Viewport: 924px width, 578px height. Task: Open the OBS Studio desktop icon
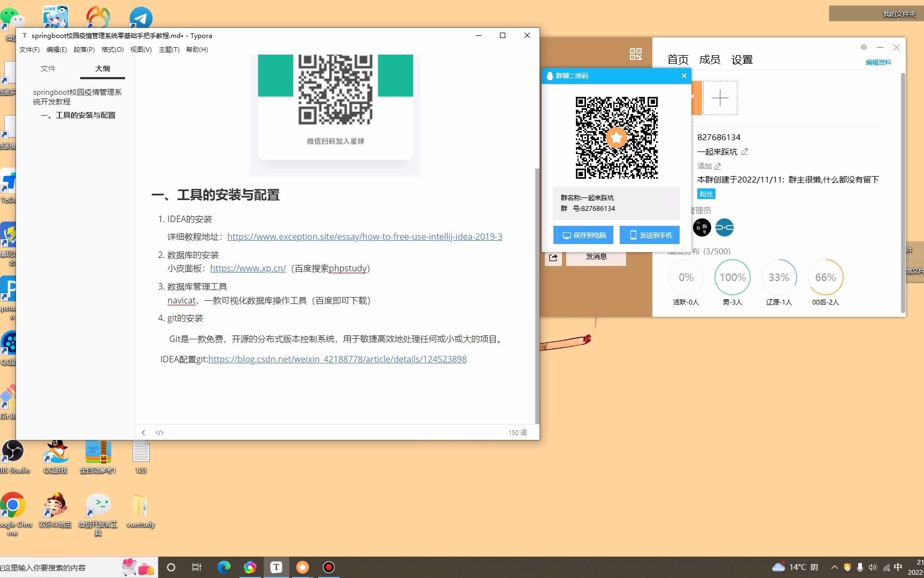14,456
